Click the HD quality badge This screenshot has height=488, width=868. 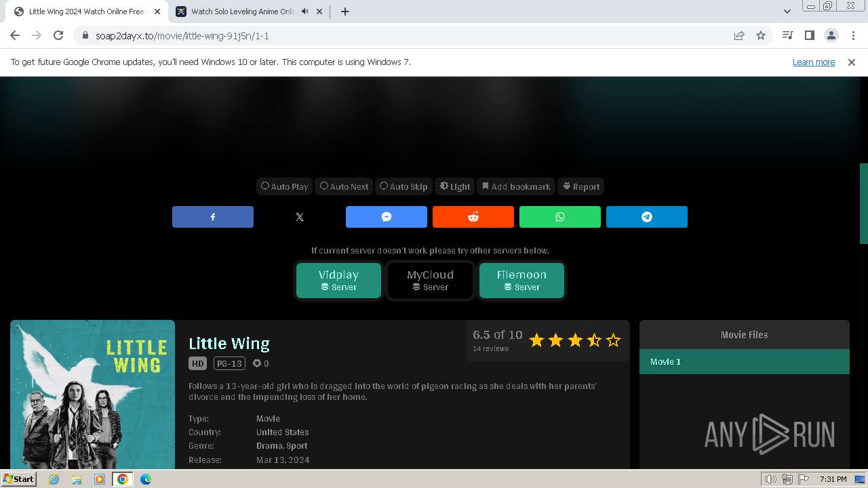pyautogui.click(x=197, y=363)
